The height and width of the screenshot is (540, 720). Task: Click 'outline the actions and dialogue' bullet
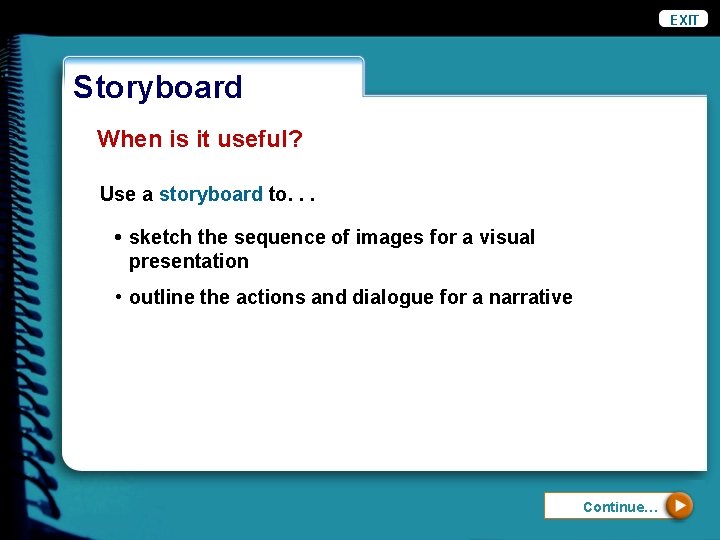coord(343,297)
